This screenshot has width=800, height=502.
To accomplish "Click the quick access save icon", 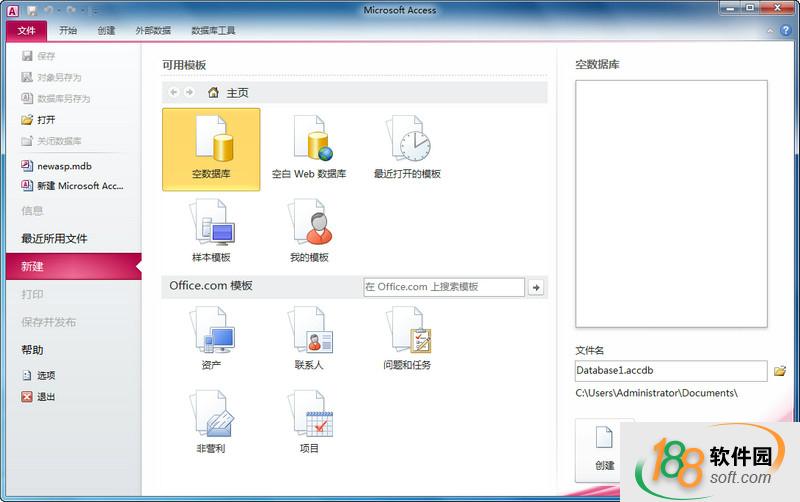I will [32, 10].
